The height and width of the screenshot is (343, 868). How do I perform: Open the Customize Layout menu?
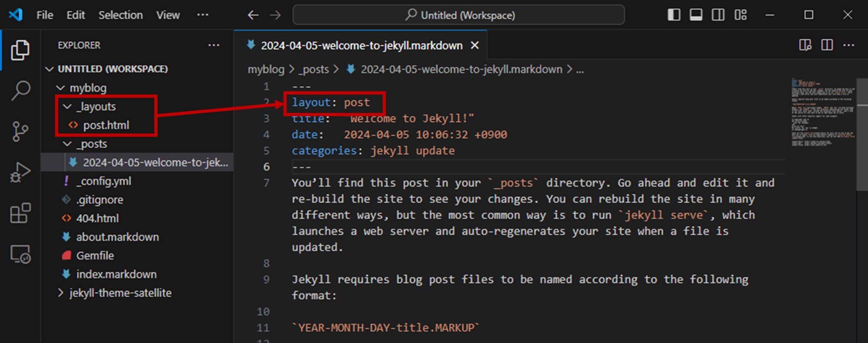pos(740,15)
